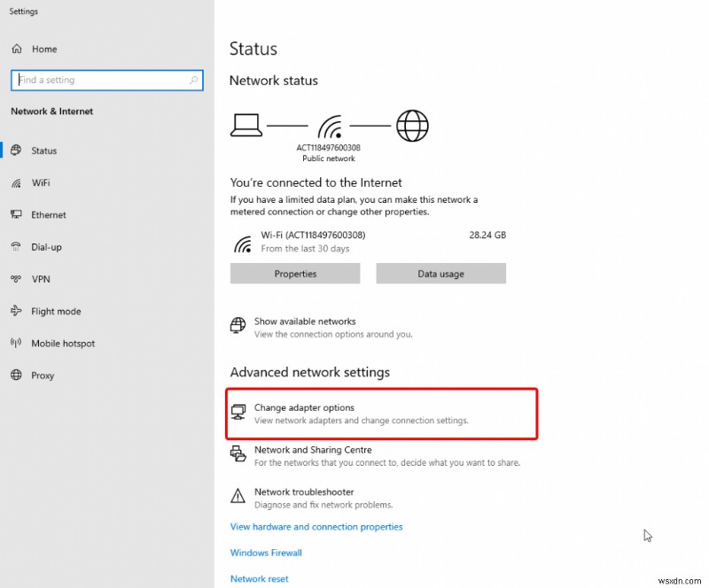Open the Windows Firewall link
This screenshot has width=709, height=588.
pos(265,552)
